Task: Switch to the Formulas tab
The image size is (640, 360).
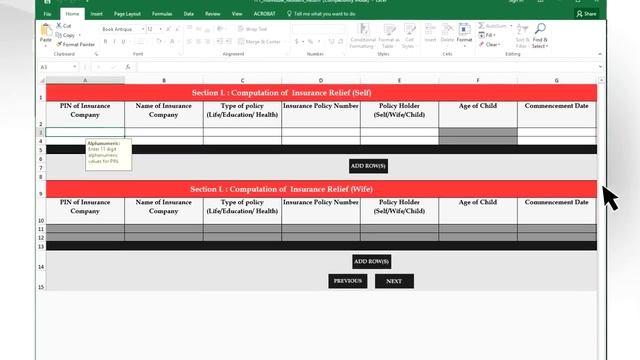Action: (162, 14)
